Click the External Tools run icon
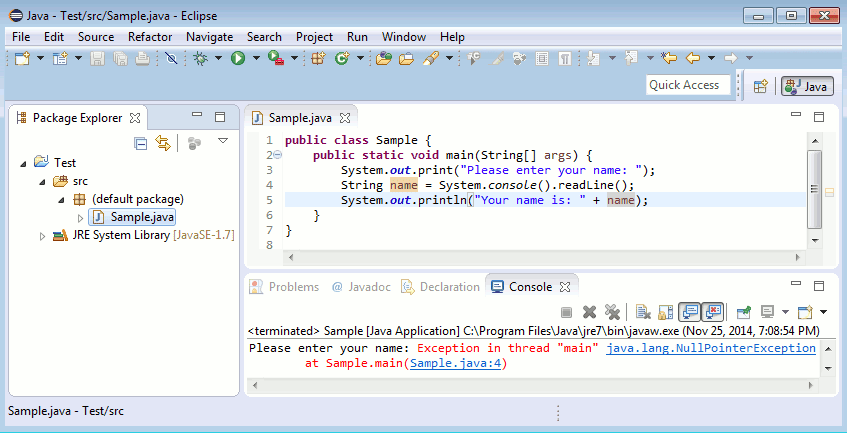 pyautogui.click(x=276, y=58)
